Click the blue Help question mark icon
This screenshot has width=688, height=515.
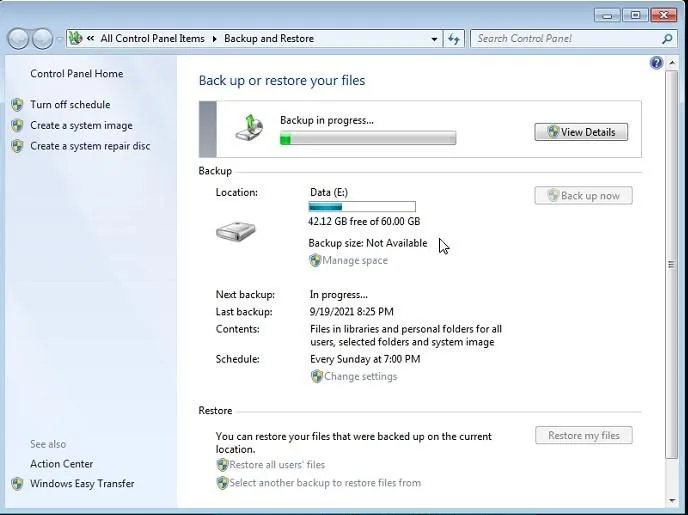click(657, 63)
